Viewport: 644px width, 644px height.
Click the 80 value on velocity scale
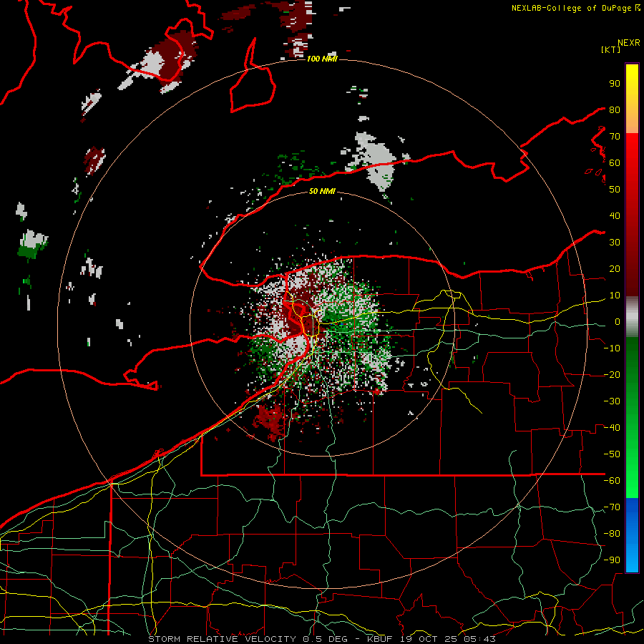tap(615, 110)
